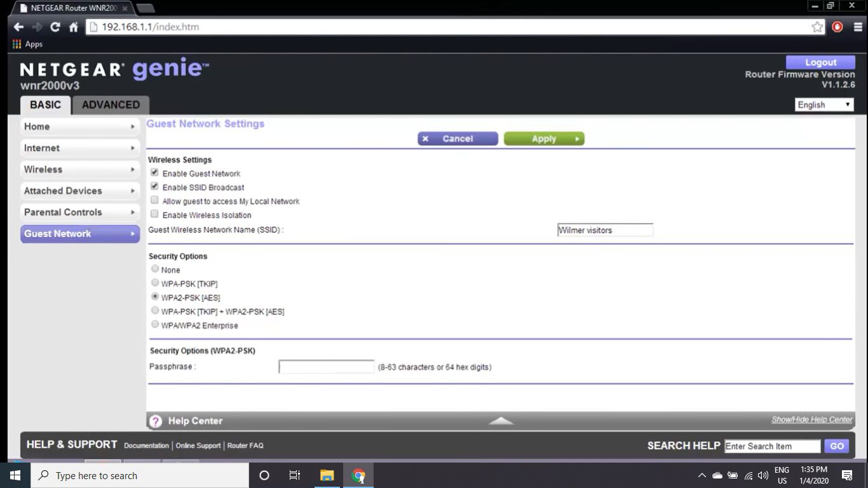Viewport: 868px width, 488px height.
Task: Open the Documentation link
Action: click(146, 445)
